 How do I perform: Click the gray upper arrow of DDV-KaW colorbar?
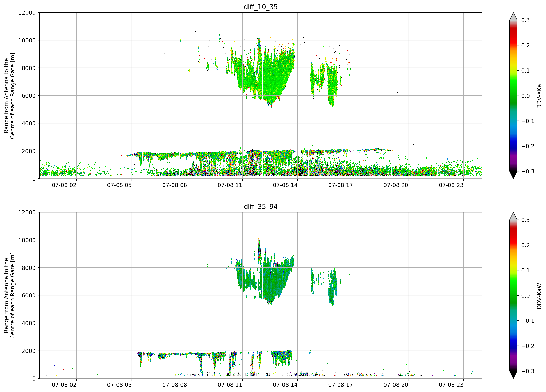(x=513, y=216)
